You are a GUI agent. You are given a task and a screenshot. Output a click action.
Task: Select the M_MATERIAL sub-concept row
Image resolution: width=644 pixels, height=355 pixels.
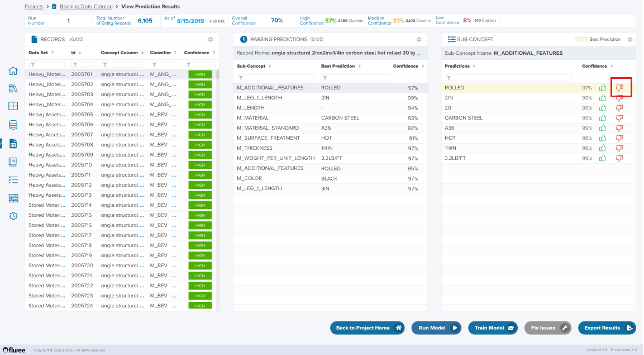[x=252, y=118]
